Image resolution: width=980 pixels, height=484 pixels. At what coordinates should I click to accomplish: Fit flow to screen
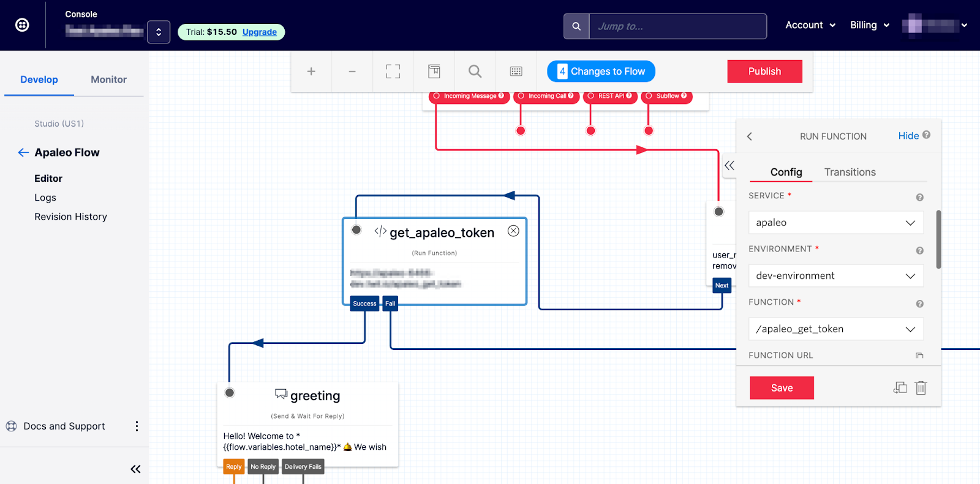(393, 72)
